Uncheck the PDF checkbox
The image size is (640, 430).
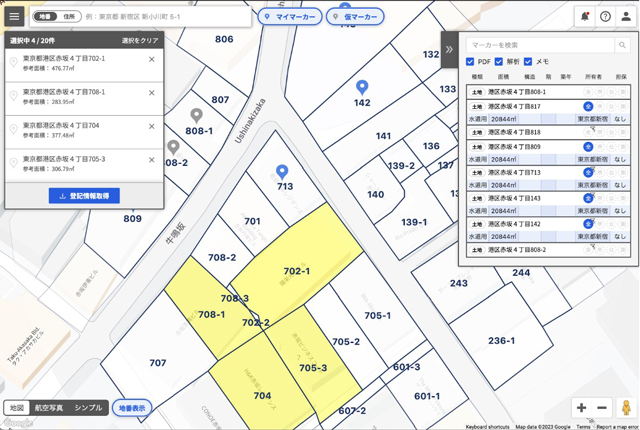pyautogui.click(x=470, y=62)
